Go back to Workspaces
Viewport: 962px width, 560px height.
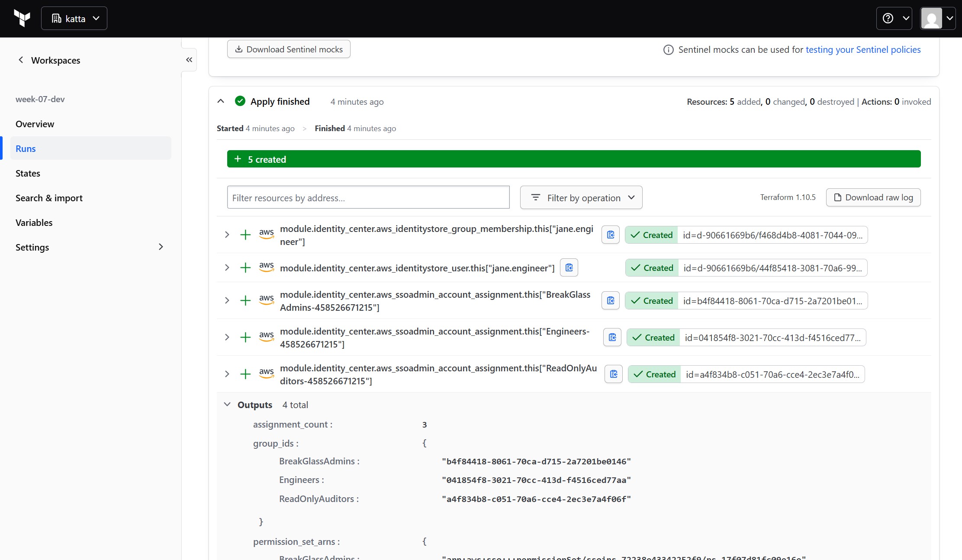coord(49,60)
